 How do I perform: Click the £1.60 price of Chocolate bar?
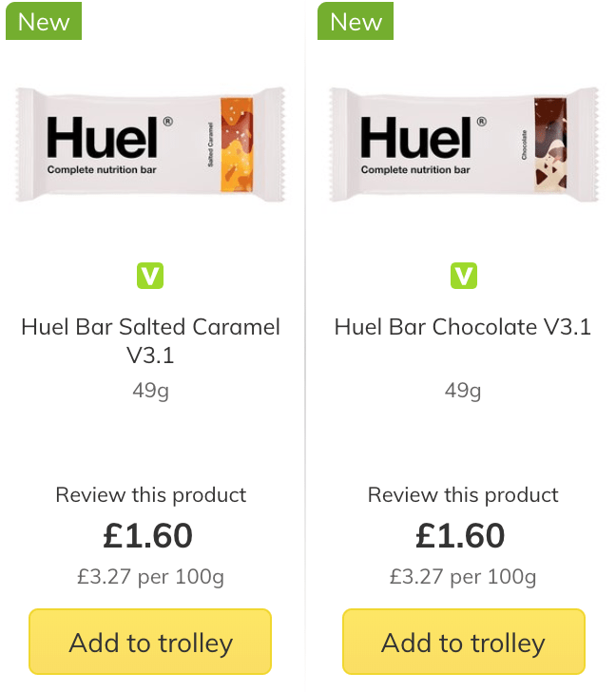tap(460, 535)
